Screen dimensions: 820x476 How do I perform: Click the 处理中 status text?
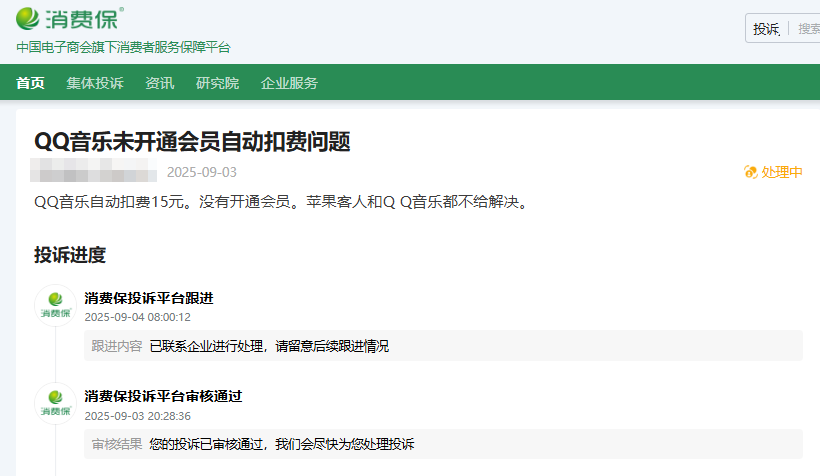click(x=782, y=172)
